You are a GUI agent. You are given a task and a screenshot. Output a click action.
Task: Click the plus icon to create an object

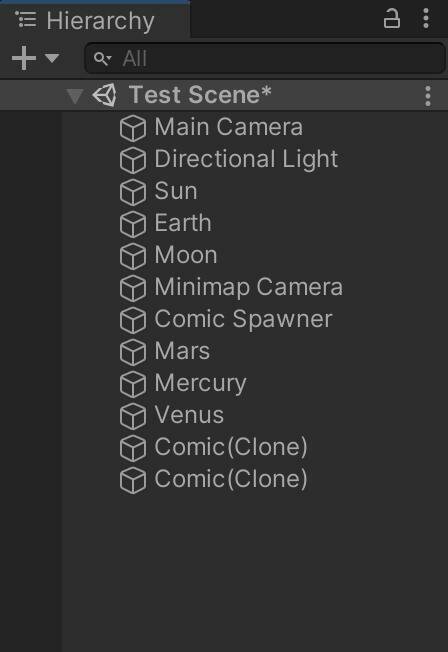(24, 58)
